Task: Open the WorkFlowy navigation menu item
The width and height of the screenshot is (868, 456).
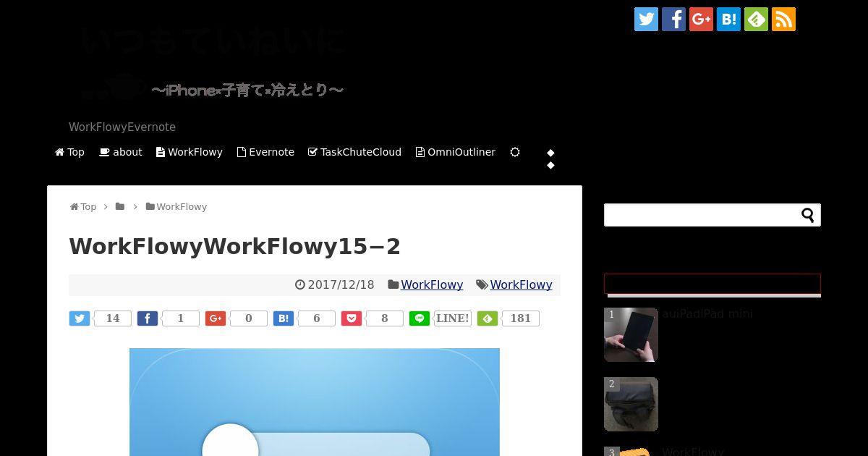Action: click(190, 152)
